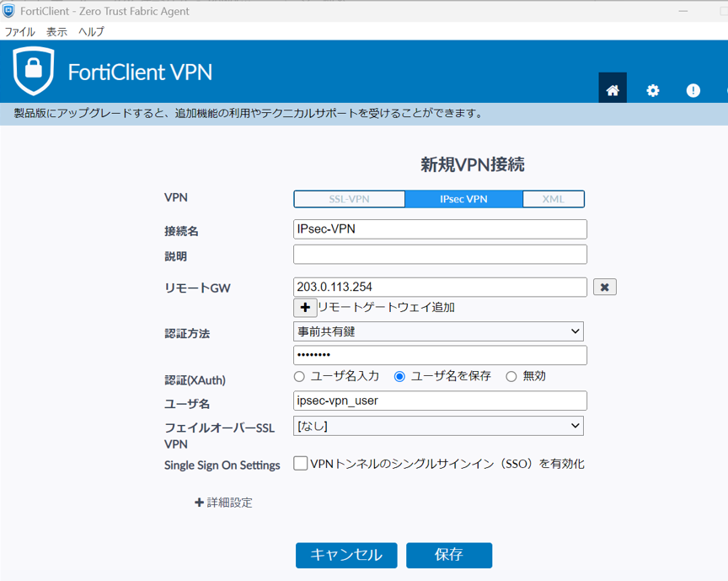
Task: Click リモートゲートウェイ追加 label
Action: pyautogui.click(x=386, y=307)
